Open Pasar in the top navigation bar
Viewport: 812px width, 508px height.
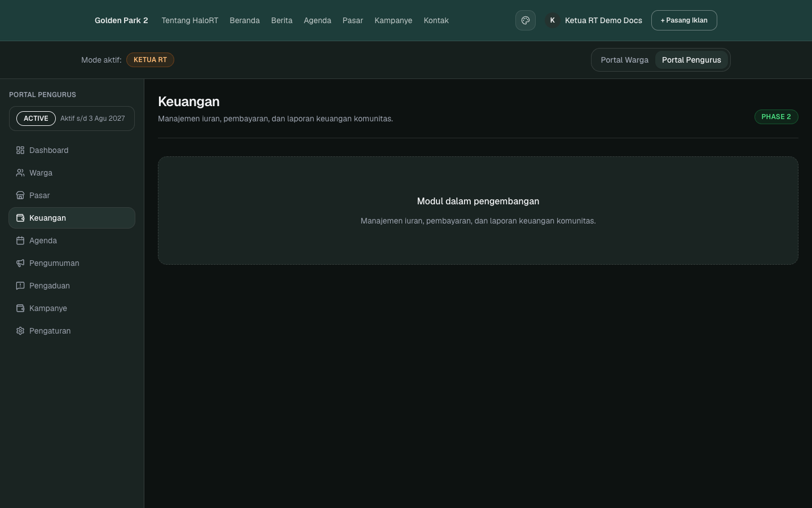click(353, 20)
